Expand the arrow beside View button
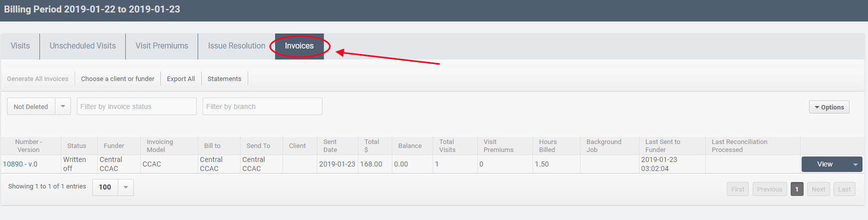The width and height of the screenshot is (868, 220). point(855,164)
